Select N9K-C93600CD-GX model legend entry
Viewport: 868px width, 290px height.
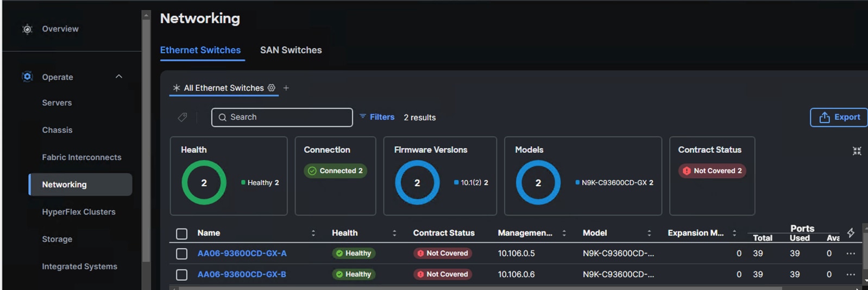pos(614,183)
